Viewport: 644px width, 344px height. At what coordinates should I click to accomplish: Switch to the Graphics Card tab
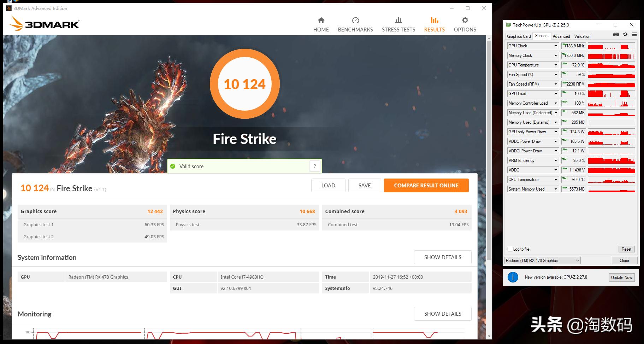[x=519, y=36]
